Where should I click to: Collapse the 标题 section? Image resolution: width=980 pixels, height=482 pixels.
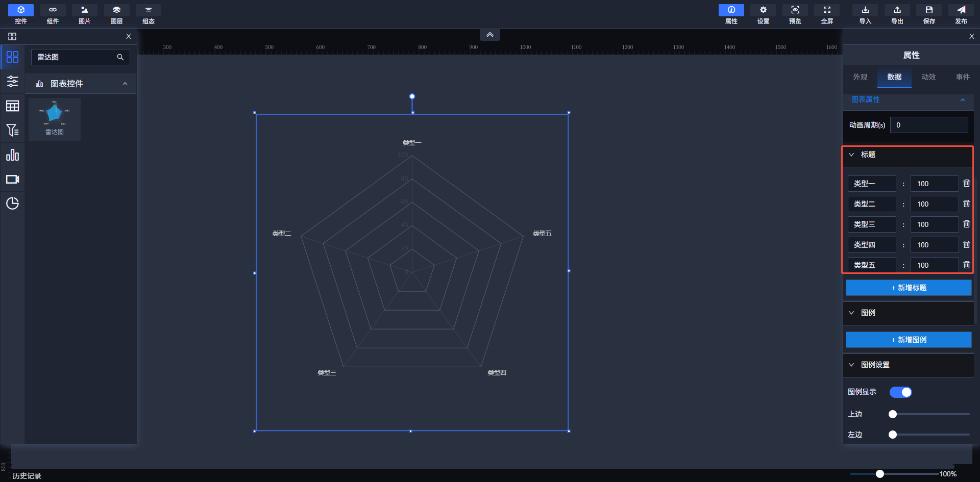851,155
